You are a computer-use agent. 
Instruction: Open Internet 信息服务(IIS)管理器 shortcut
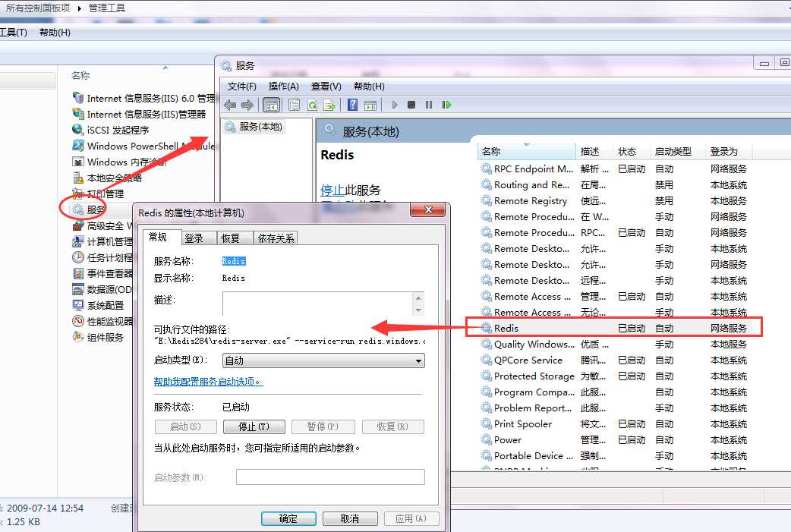tap(139, 114)
